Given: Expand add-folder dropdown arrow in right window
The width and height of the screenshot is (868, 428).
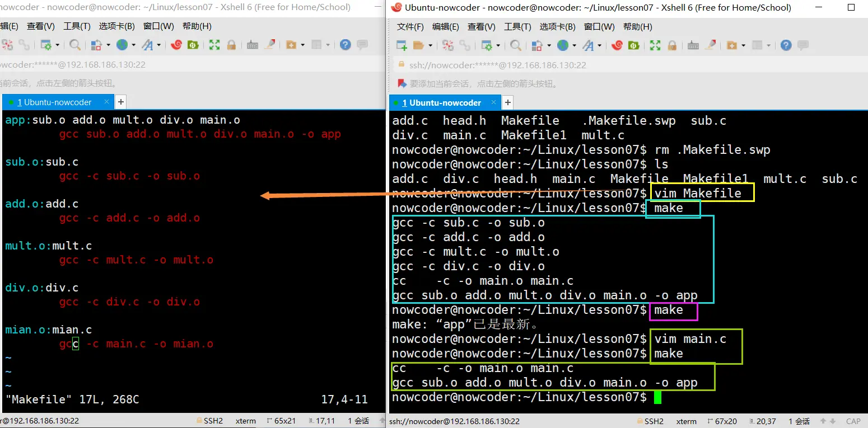Looking at the screenshot, I should [743, 45].
